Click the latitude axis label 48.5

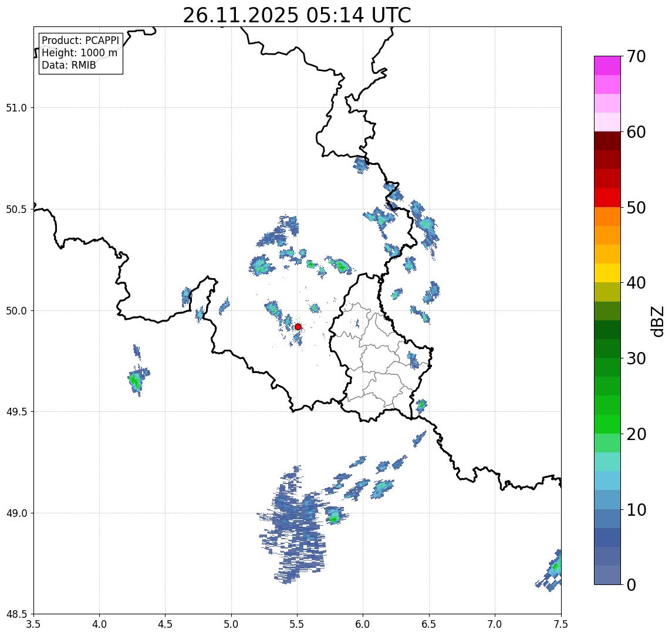pyautogui.click(x=16, y=614)
